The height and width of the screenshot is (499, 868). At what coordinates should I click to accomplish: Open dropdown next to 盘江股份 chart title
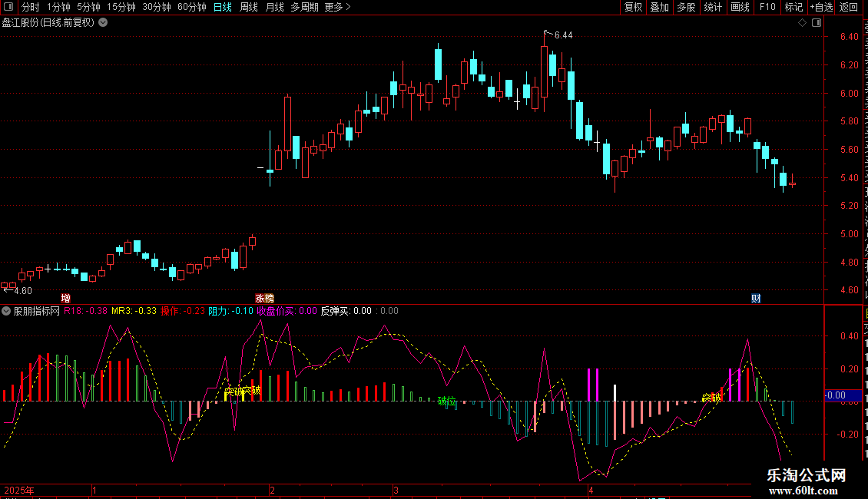[x=103, y=23]
